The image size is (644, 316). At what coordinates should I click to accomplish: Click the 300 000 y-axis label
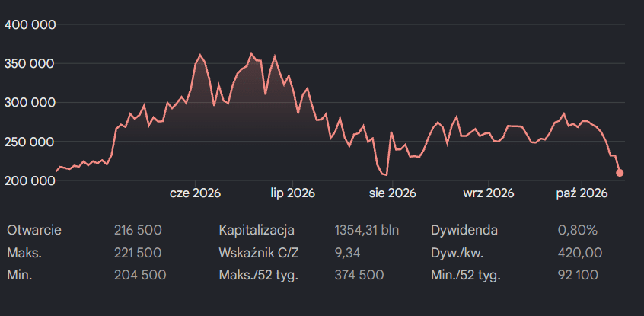[x=30, y=103]
